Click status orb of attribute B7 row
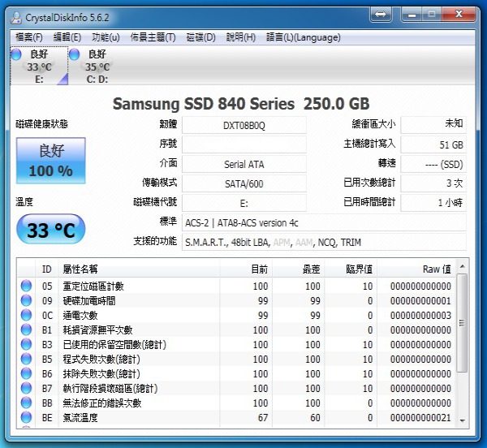 click(26, 388)
